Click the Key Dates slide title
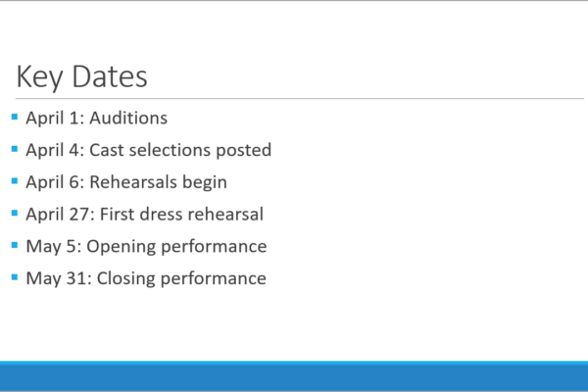Screen dimensions: 588x392 [x=81, y=76]
